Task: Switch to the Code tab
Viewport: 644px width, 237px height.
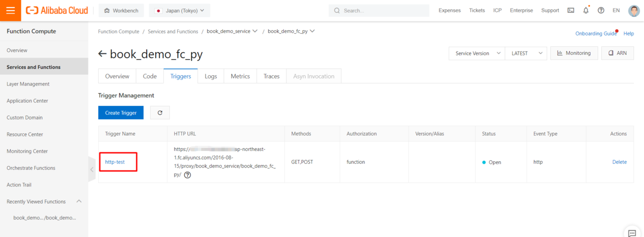Action: click(150, 76)
